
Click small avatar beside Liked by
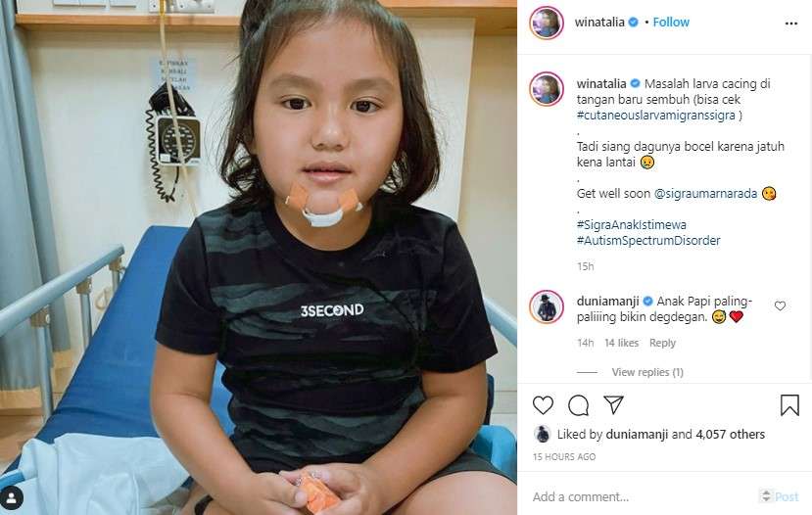tap(542, 434)
